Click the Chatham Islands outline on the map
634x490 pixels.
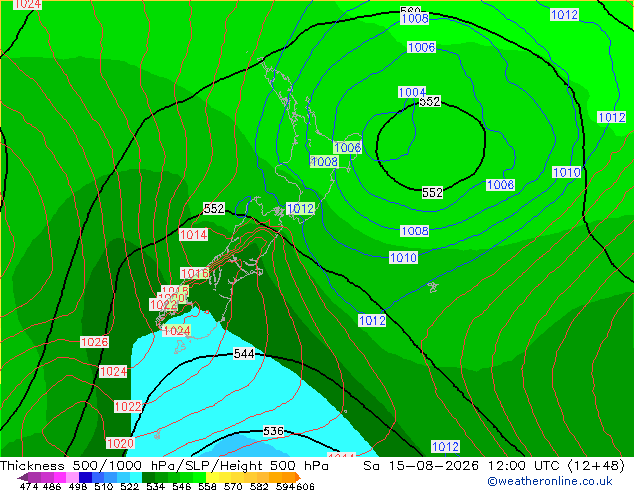(x=433, y=287)
